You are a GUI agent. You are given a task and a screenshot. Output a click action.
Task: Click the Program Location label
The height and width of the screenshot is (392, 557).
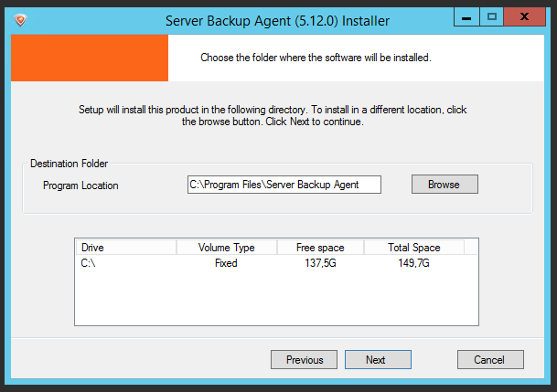pos(80,185)
